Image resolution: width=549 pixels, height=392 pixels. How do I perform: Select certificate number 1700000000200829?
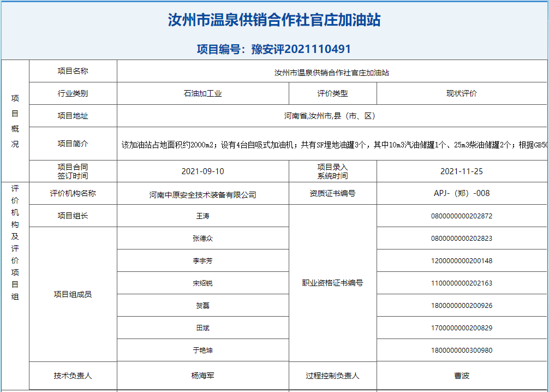click(x=462, y=328)
